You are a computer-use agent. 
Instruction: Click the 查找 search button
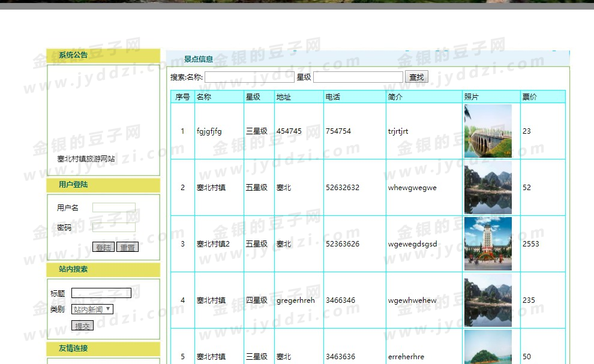[x=416, y=77]
